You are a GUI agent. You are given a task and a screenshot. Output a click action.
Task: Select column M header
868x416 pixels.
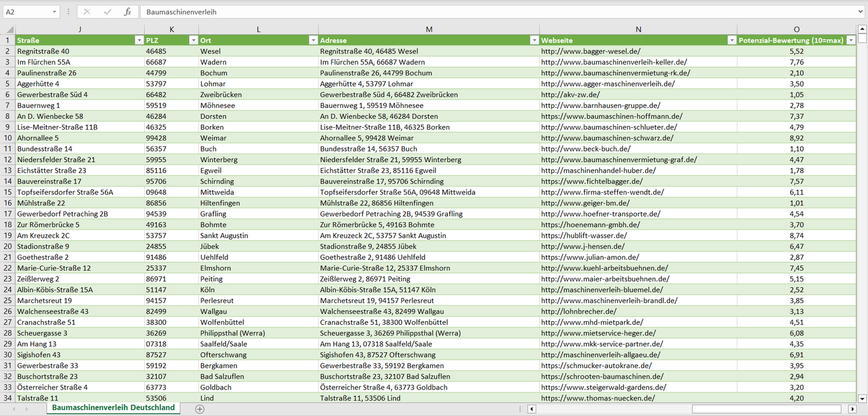[428, 29]
